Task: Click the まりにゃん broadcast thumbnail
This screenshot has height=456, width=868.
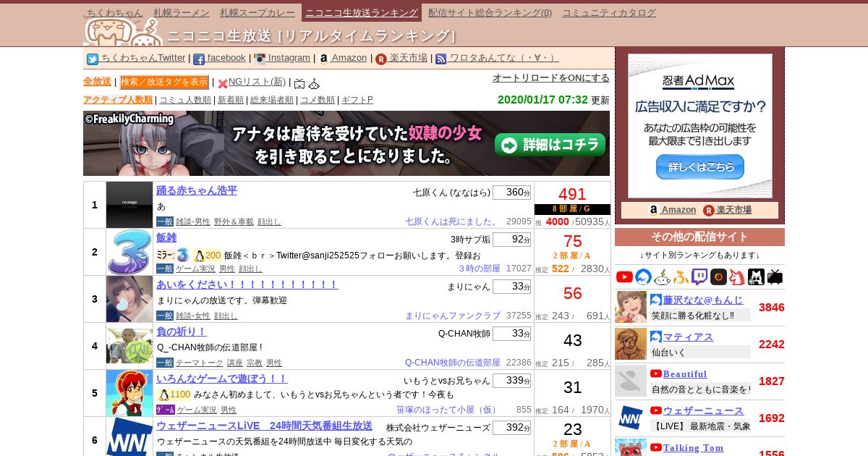Action: (x=129, y=299)
